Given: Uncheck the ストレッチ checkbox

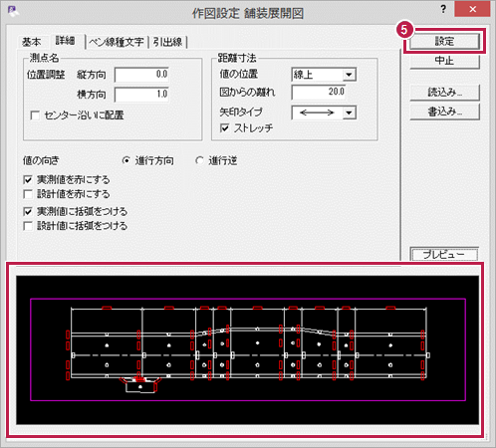Looking at the screenshot, I should click(x=225, y=128).
